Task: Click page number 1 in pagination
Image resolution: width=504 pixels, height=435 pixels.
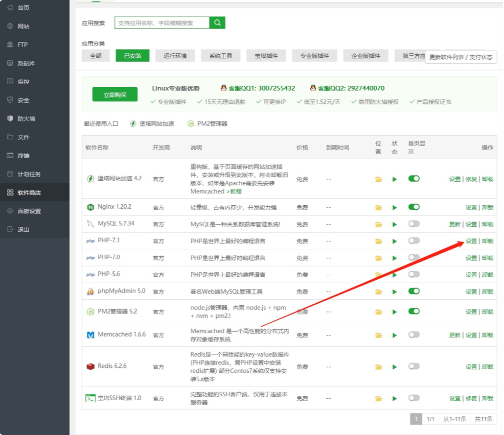Action: (x=416, y=419)
